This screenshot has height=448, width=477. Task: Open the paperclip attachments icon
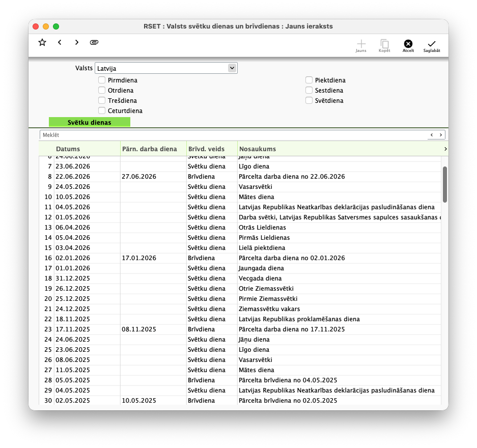[x=94, y=42]
